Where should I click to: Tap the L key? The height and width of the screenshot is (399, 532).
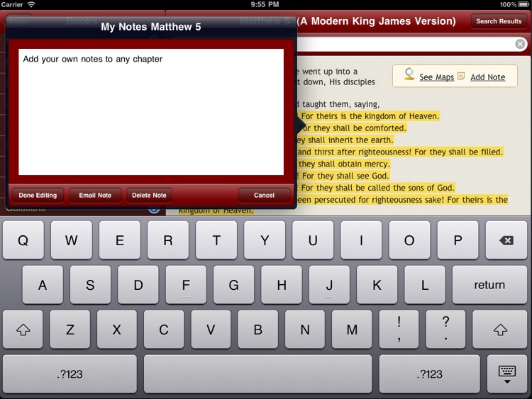pyautogui.click(x=425, y=285)
